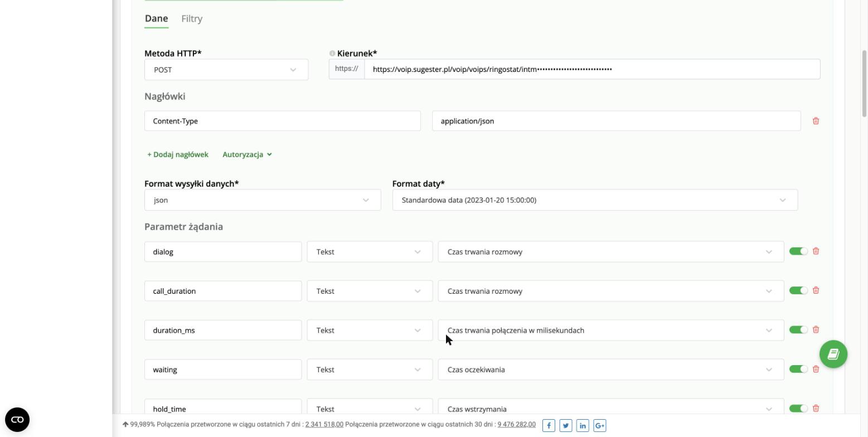Screen dimensions: 868x437
Task: Switch to the Dane tab
Action: (x=156, y=18)
